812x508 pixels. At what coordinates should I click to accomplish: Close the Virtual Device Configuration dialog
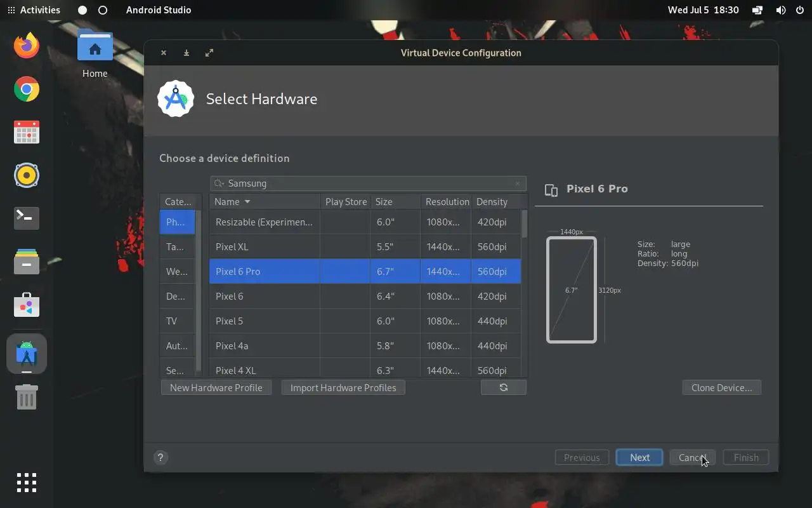pos(164,53)
